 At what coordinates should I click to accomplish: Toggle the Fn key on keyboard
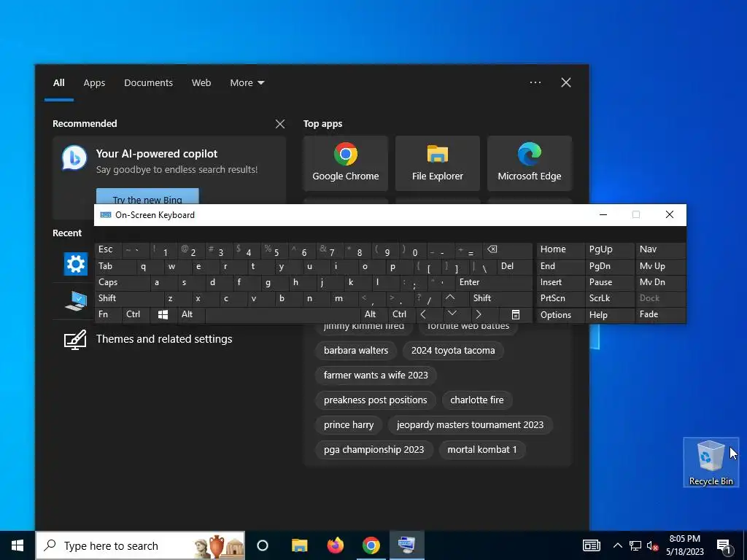point(108,314)
